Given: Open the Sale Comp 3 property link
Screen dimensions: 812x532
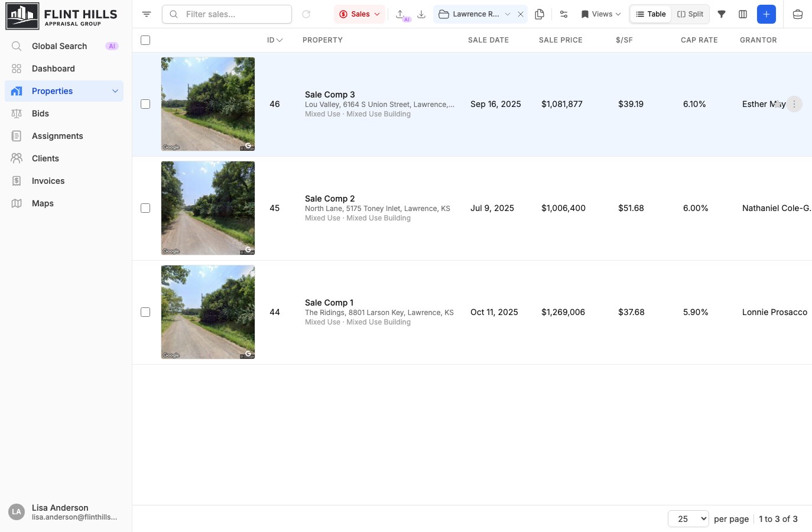Looking at the screenshot, I should (x=330, y=95).
